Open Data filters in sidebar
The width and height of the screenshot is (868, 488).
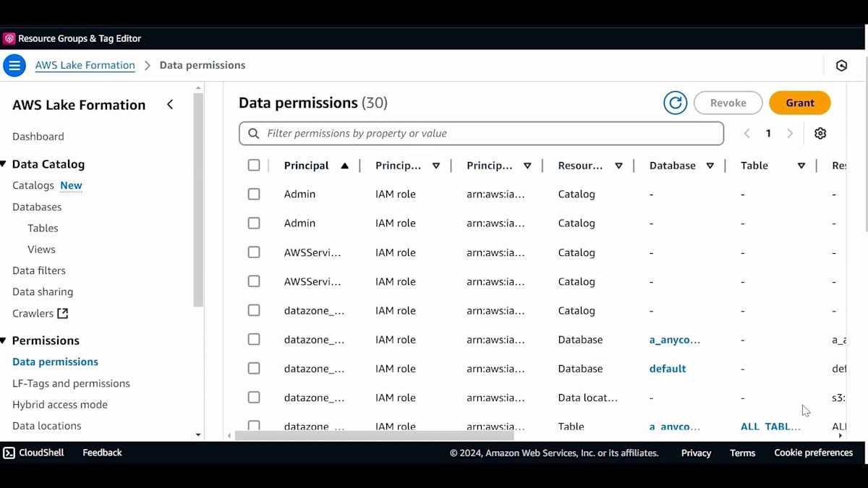pos(39,270)
